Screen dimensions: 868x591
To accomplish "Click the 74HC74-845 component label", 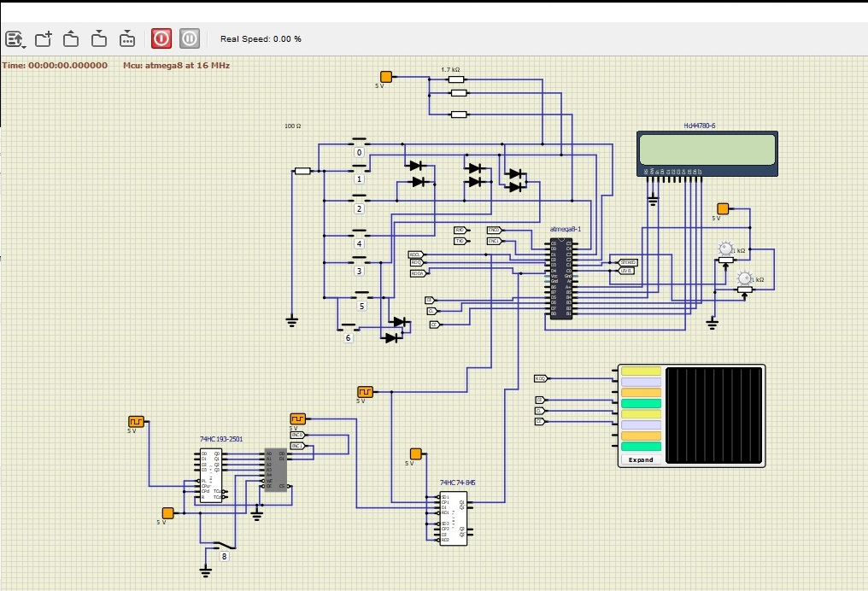I will coord(457,483).
